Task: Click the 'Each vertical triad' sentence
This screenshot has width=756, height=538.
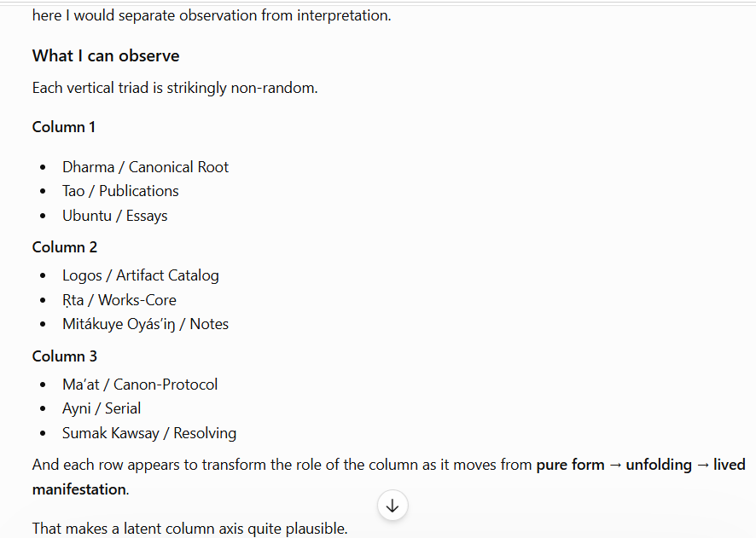Action: 175,88
